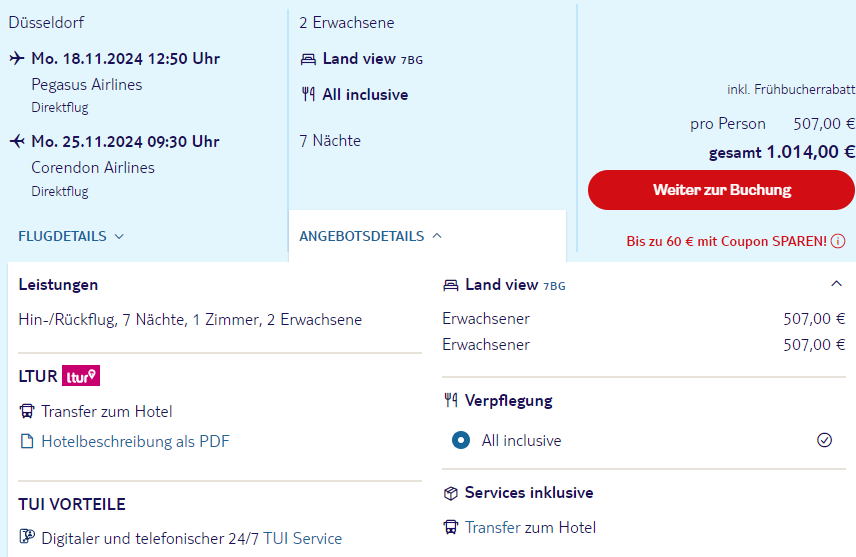Click the bus icon under LTUR
Image resolution: width=856 pixels, height=557 pixels.
coord(27,411)
